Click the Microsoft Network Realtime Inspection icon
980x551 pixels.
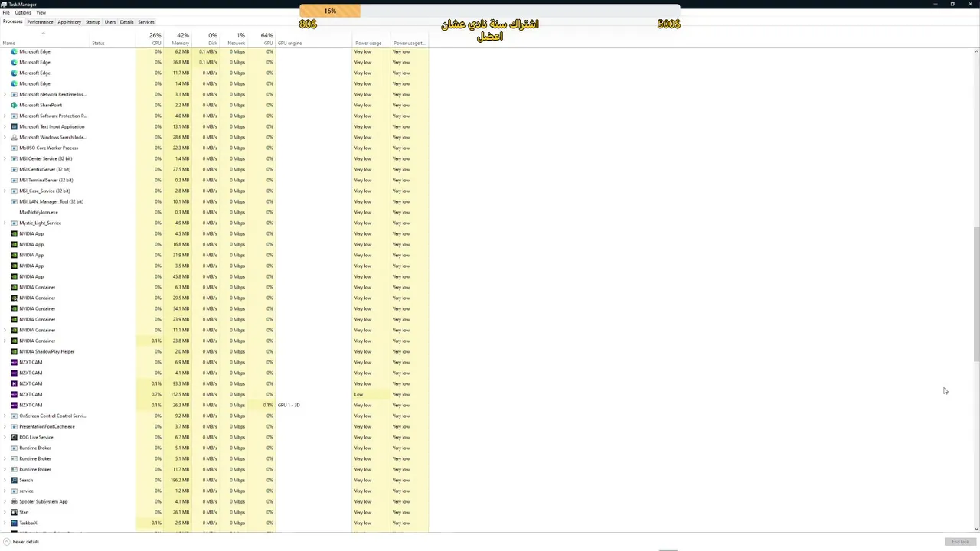coord(14,94)
